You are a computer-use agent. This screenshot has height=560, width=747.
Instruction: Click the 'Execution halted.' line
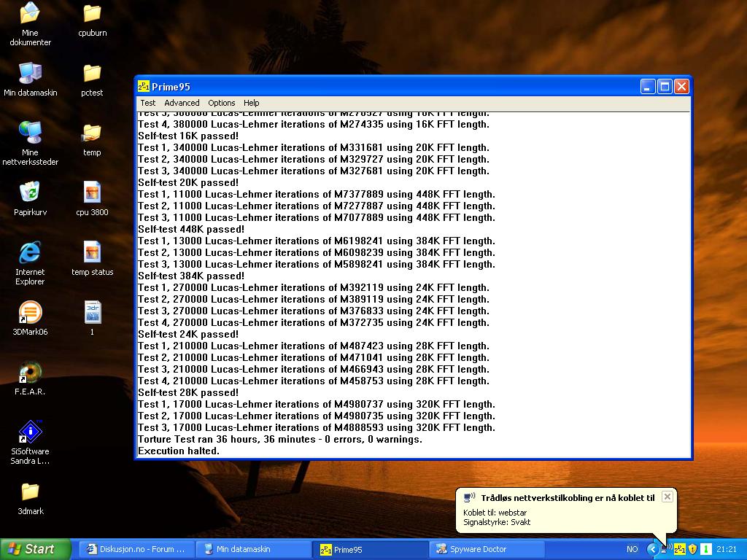coord(179,451)
